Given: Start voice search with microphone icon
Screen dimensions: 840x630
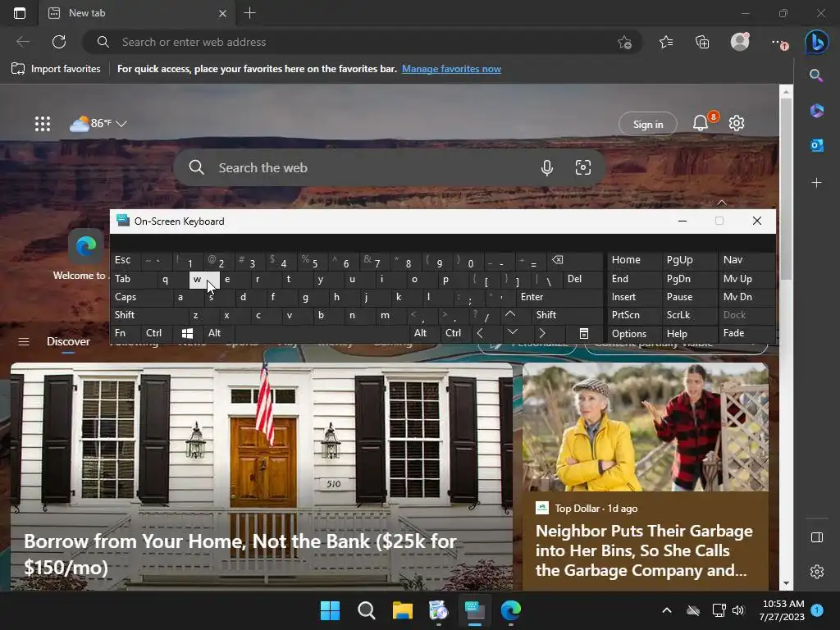Looking at the screenshot, I should click(546, 167).
